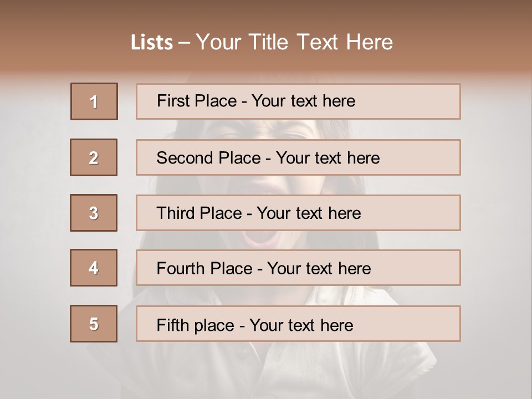This screenshot has height=399, width=532.
Task: Click the Fifth place text box
Action: [298, 324]
